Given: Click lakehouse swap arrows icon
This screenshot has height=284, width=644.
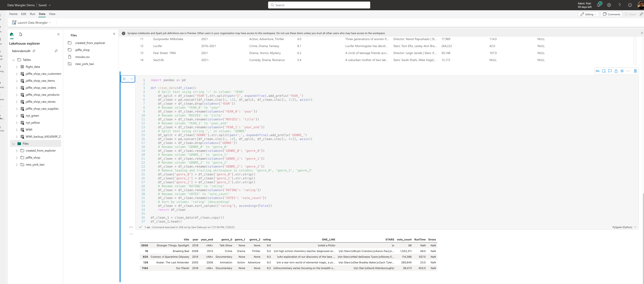Looking at the screenshot, I should click(x=56, y=51).
